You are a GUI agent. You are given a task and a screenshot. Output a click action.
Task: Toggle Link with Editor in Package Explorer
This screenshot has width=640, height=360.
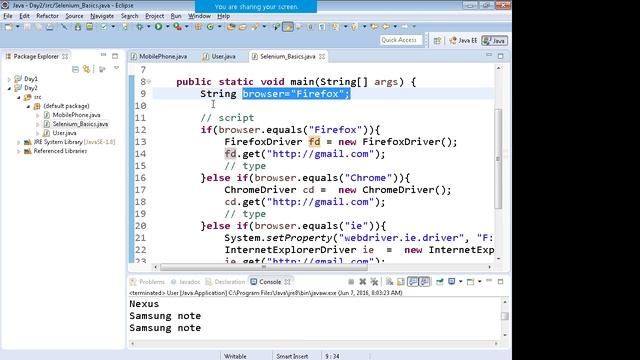[x=87, y=69]
